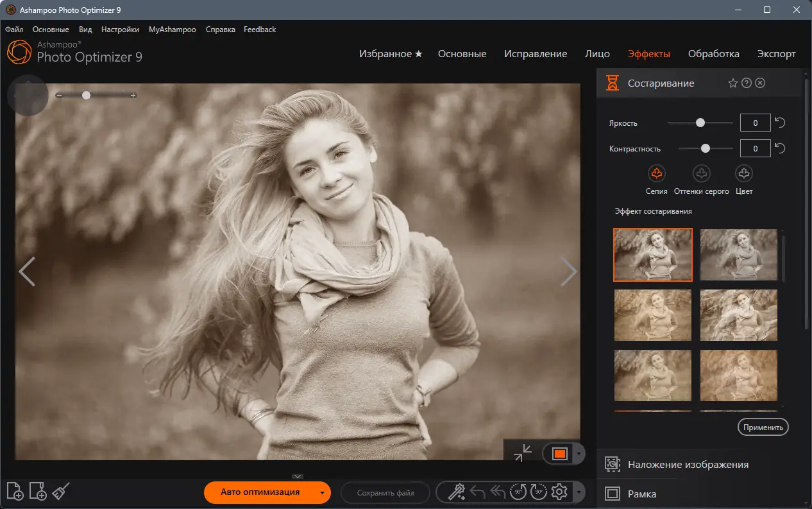Viewport: 812px width, 509px height.
Task: Open help for Состаривание panel
Action: point(747,83)
